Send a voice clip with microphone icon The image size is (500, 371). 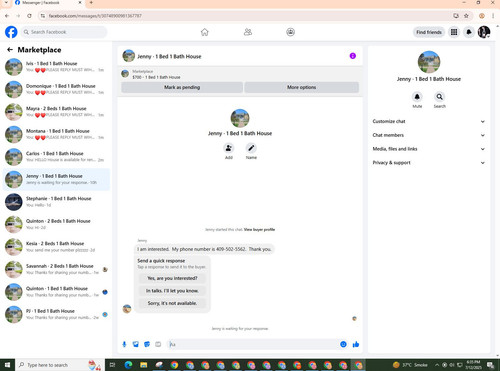[124, 344]
